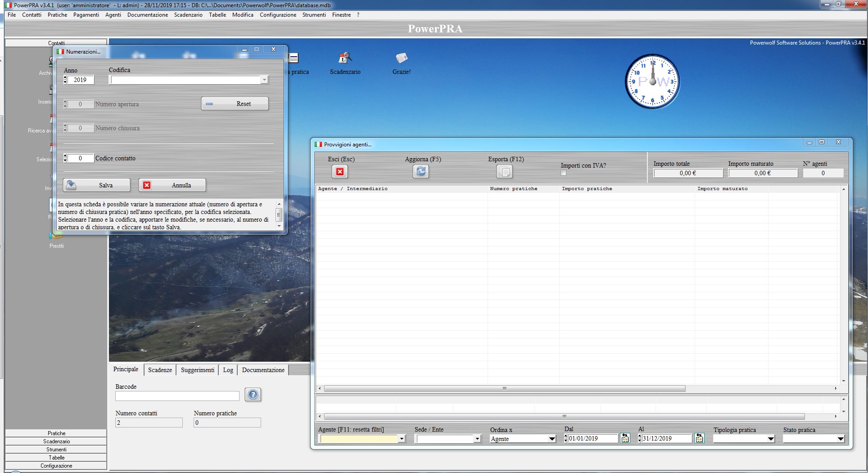Open the calendar picker next to Al date

(699, 438)
